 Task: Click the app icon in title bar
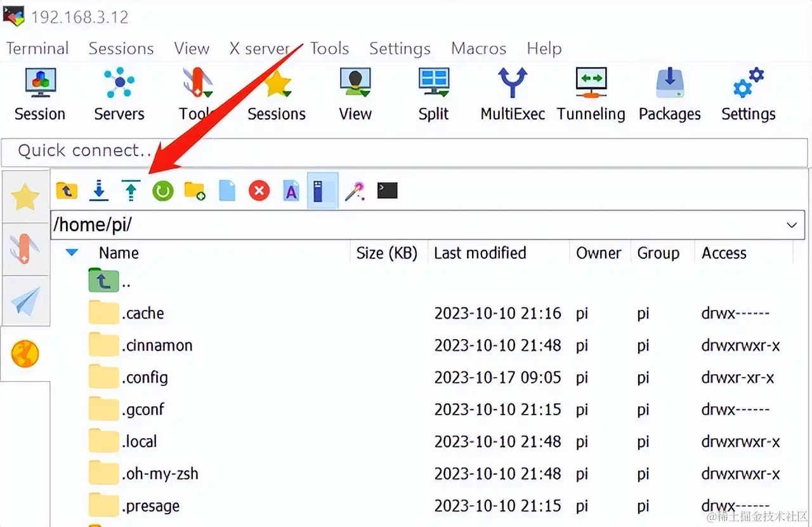(13, 15)
